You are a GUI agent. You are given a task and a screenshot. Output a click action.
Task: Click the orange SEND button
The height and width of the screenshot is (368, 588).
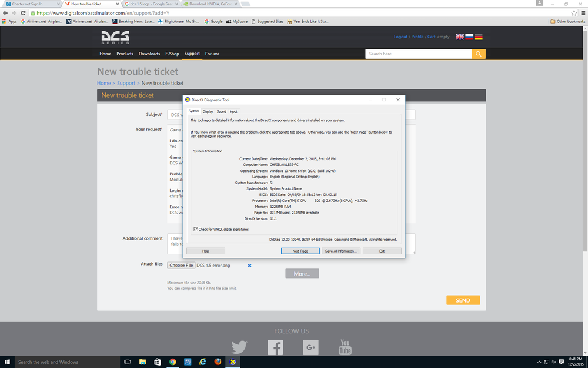(x=463, y=300)
